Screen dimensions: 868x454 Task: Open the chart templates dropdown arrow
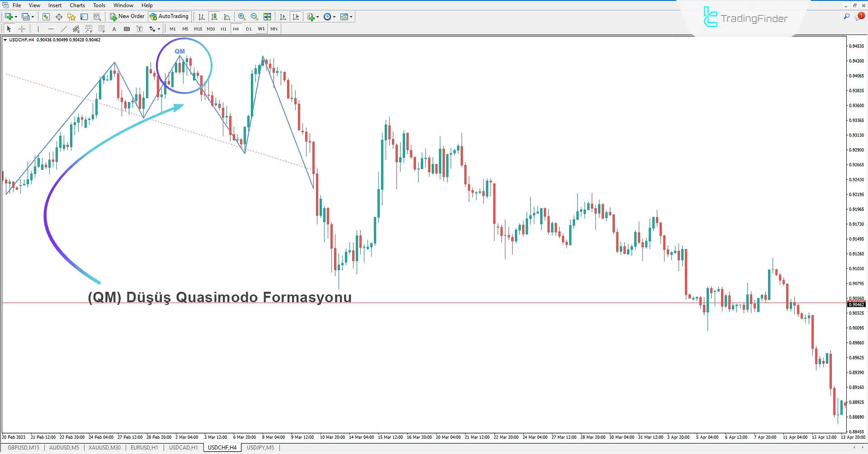tap(351, 17)
